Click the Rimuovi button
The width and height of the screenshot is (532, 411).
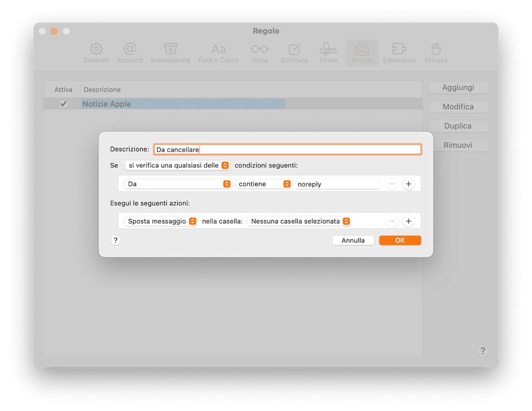[x=458, y=145]
